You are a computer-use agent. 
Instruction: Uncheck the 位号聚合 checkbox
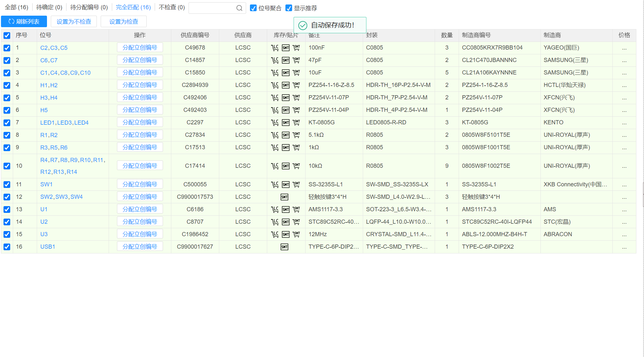pos(253,8)
